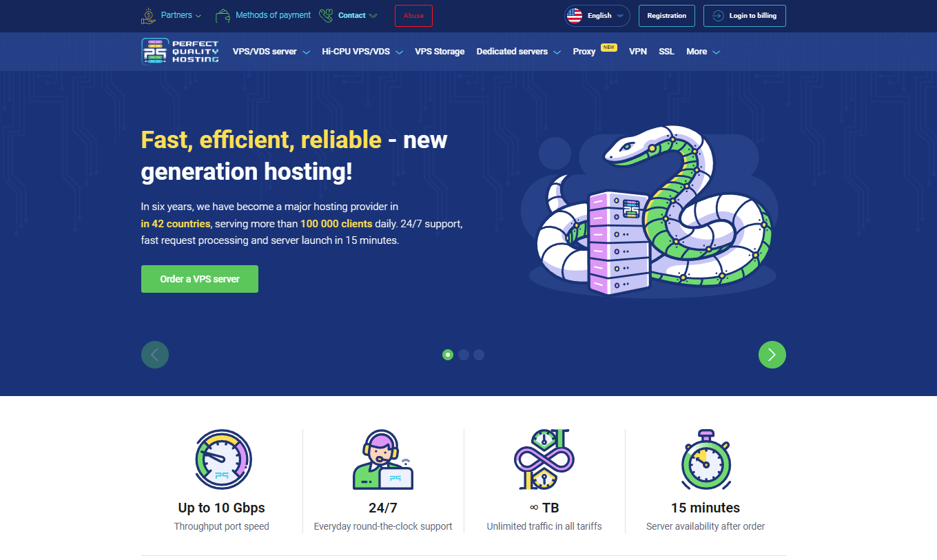Screen dimensions: 937x560
Task: Click the Methods of payment wallet icon
Action: (x=223, y=15)
